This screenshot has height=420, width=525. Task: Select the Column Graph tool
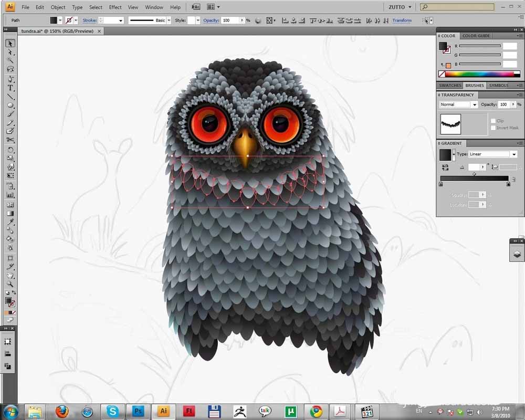coord(10,195)
